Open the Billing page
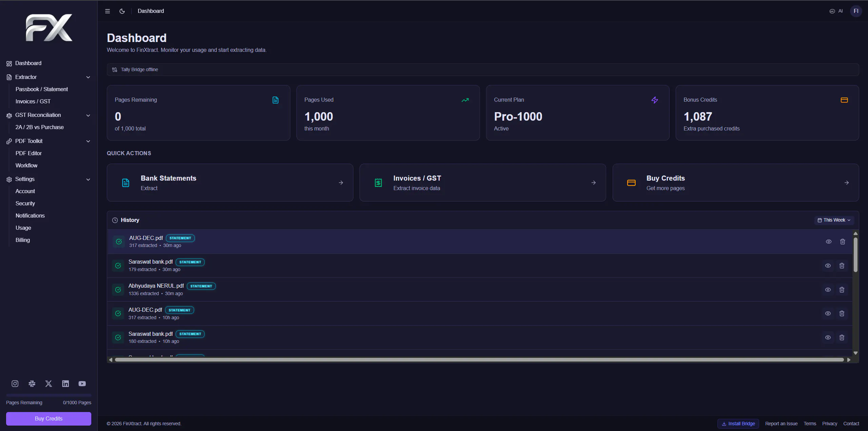Viewport: 868px width, 431px height. tap(23, 240)
